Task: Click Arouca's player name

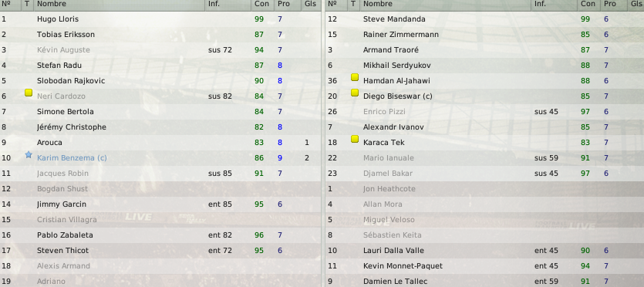Action: pos(49,143)
